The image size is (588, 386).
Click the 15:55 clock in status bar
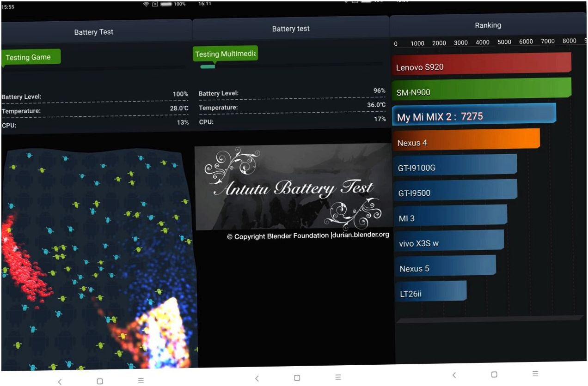(8, 6)
